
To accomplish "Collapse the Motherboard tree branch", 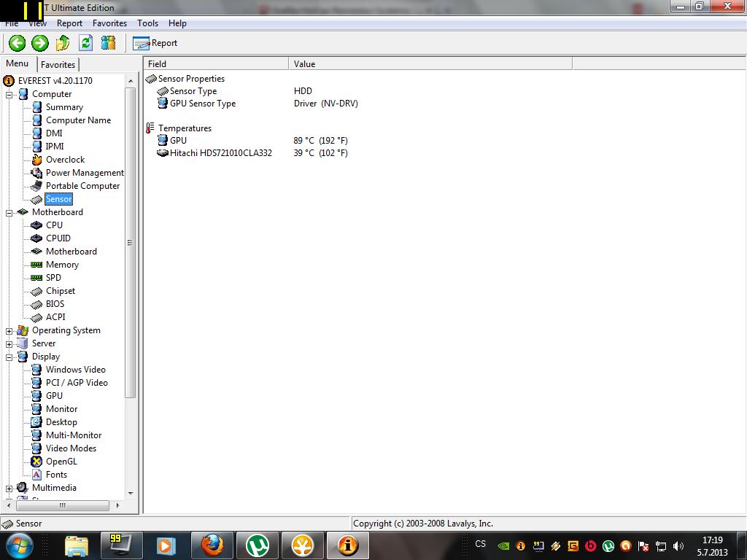I will tap(9, 213).
